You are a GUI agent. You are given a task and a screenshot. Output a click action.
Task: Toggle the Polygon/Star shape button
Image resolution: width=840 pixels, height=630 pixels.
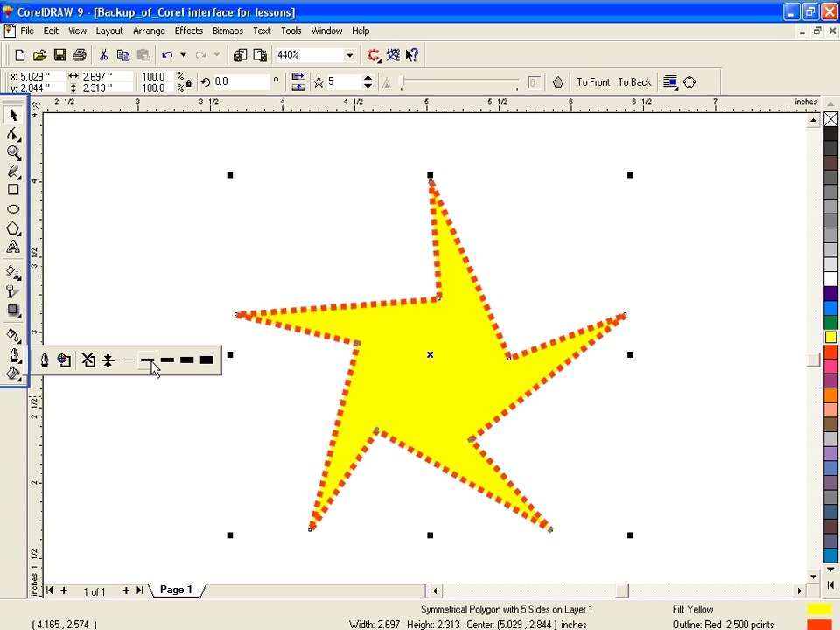click(558, 82)
